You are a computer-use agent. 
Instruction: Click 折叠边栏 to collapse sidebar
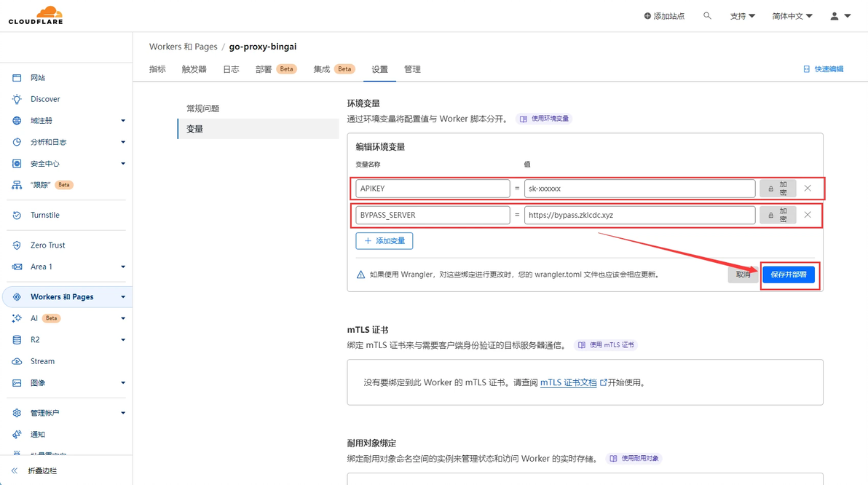point(33,470)
